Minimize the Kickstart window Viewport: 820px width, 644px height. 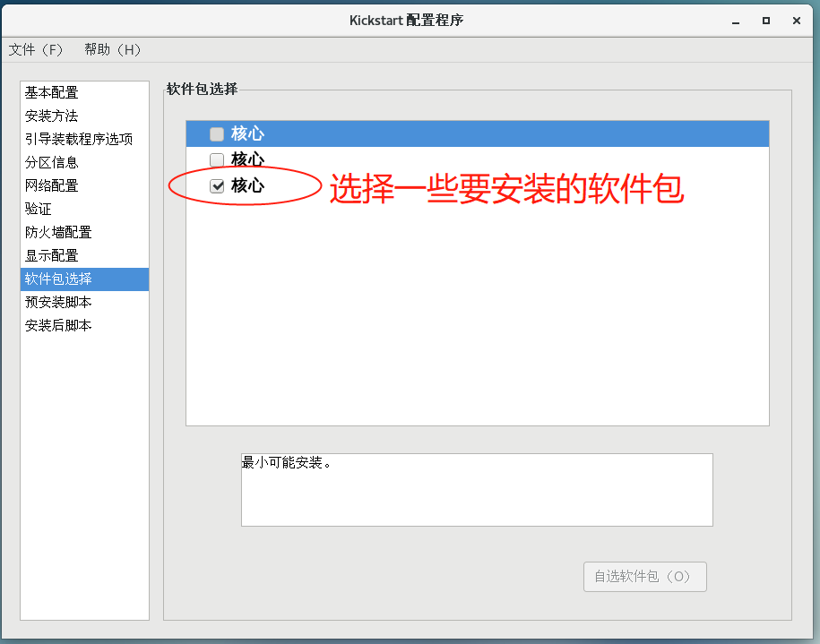[736, 21]
